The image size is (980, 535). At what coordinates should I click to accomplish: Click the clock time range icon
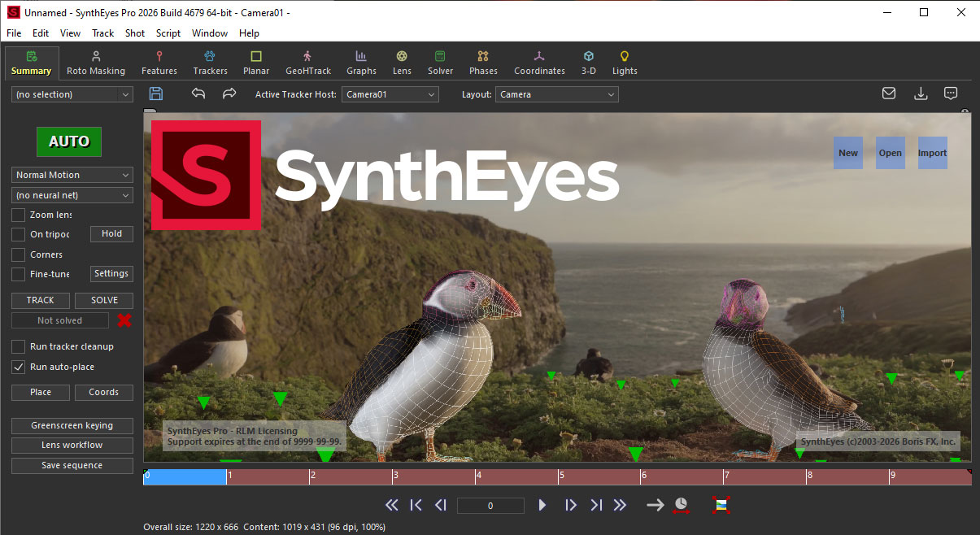tap(681, 505)
